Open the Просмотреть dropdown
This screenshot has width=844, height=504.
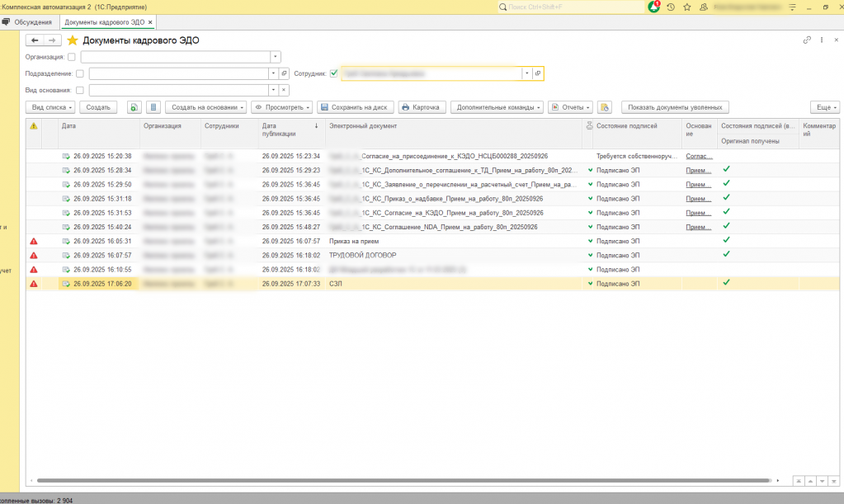pyautogui.click(x=282, y=107)
